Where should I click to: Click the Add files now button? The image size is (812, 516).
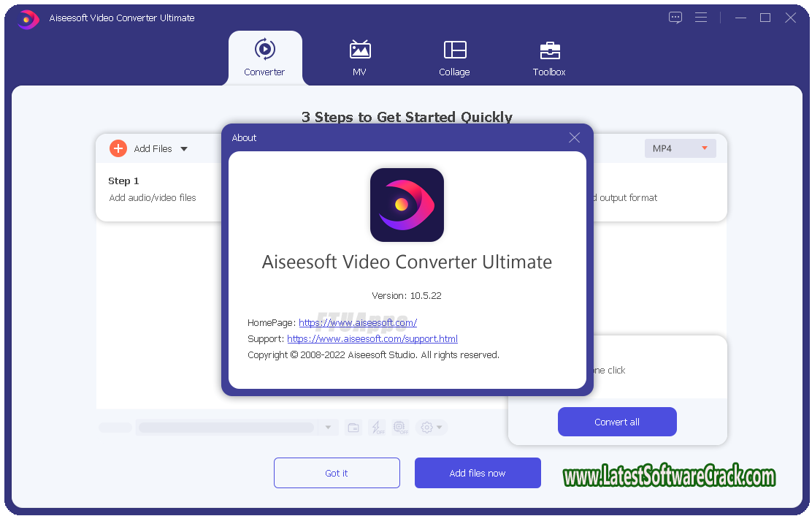tap(478, 473)
